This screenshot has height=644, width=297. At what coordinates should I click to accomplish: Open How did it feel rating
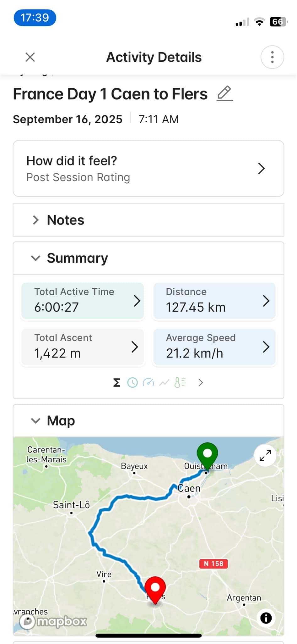[x=148, y=169]
